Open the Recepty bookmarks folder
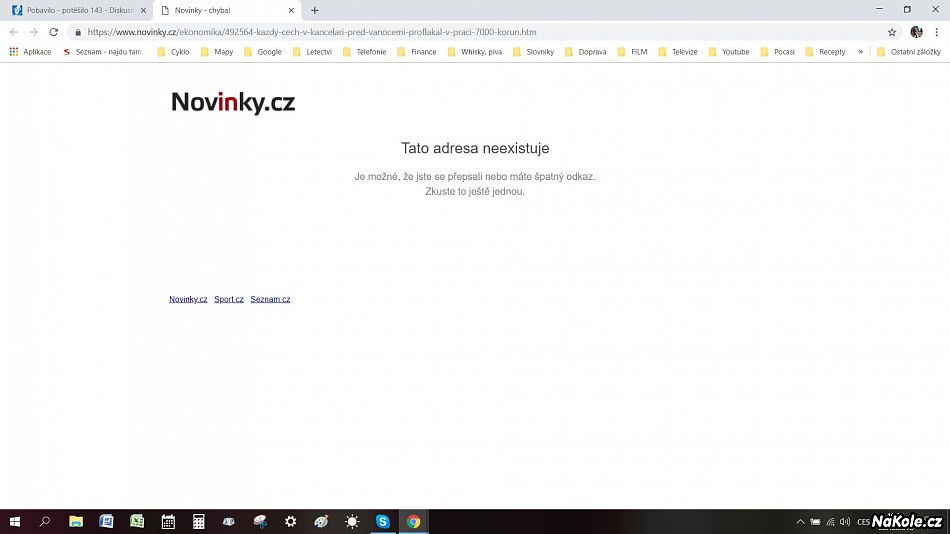 [x=825, y=52]
